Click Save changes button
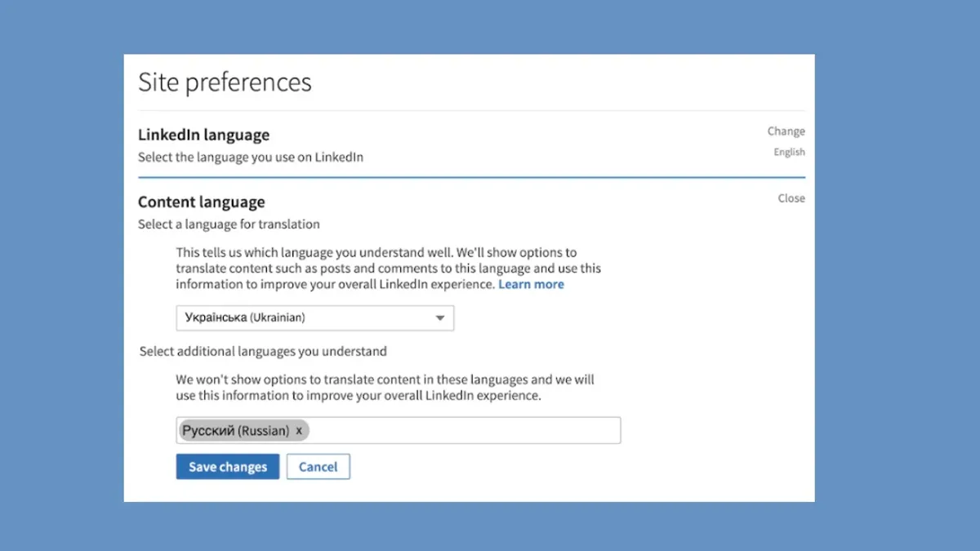The width and height of the screenshot is (980, 551). pos(228,467)
